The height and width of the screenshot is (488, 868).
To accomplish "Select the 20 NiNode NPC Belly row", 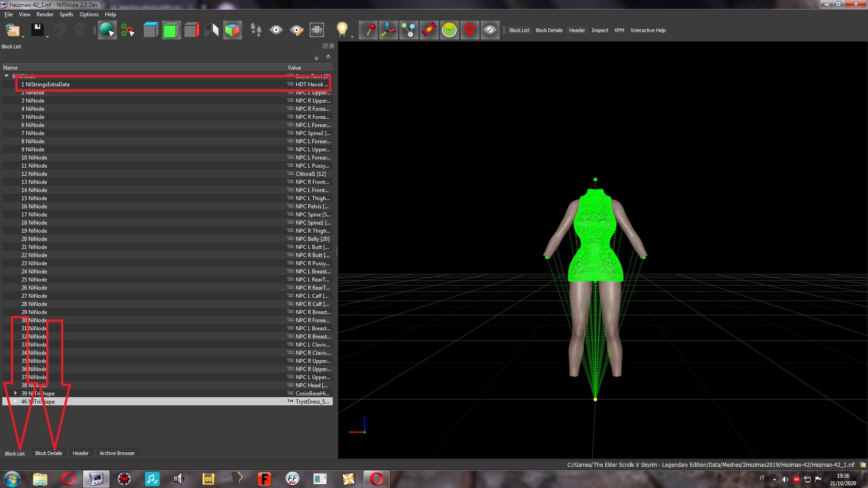I will (167, 239).
